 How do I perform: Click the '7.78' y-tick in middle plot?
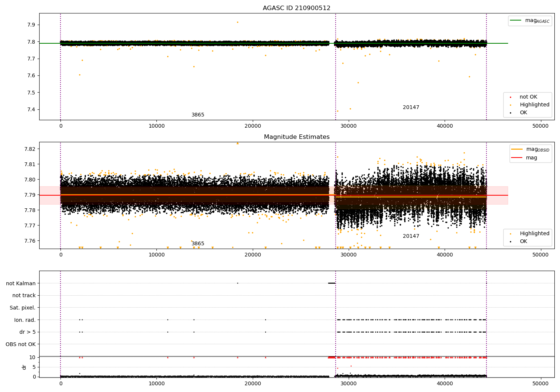pyautogui.click(x=30, y=210)
